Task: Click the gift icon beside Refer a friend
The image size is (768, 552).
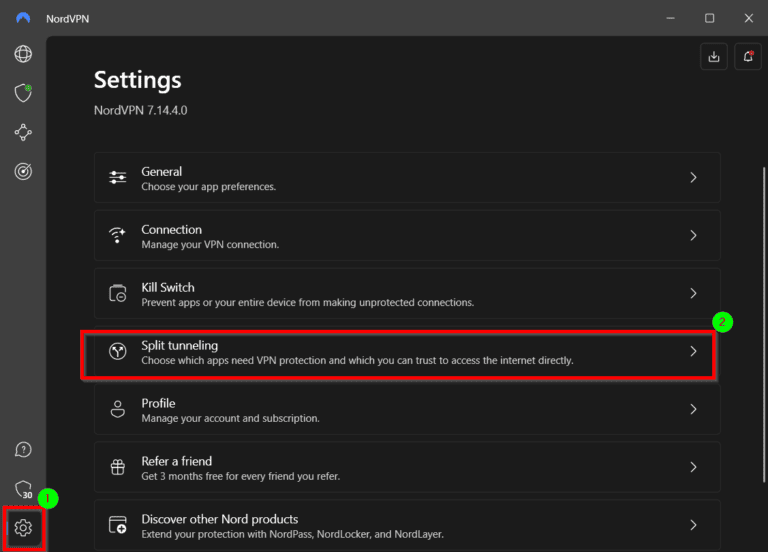Action: 118,468
